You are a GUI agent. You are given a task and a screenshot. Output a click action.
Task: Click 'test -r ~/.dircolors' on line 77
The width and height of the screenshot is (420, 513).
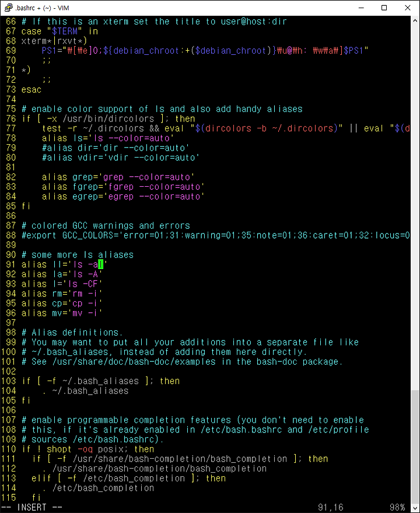click(93, 128)
